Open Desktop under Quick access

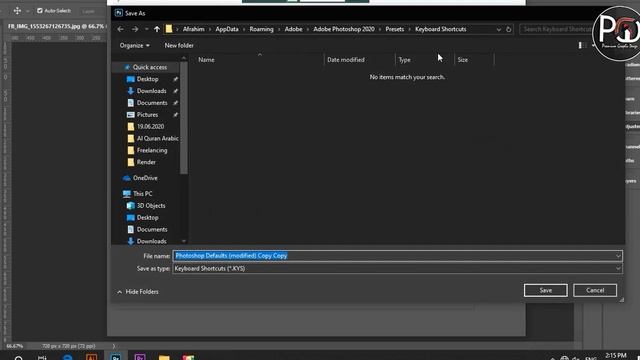pyautogui.click(x=147, y=79)
